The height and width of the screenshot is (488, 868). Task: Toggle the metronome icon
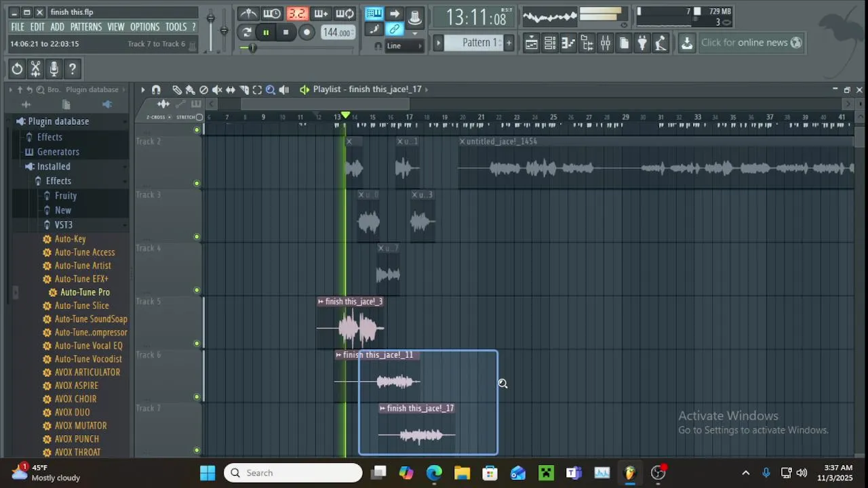249,14
